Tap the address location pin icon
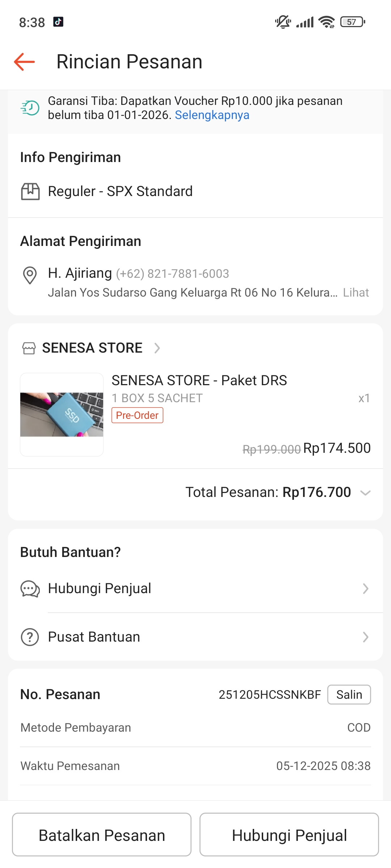 pyautogui.click(x=30, y=275)
